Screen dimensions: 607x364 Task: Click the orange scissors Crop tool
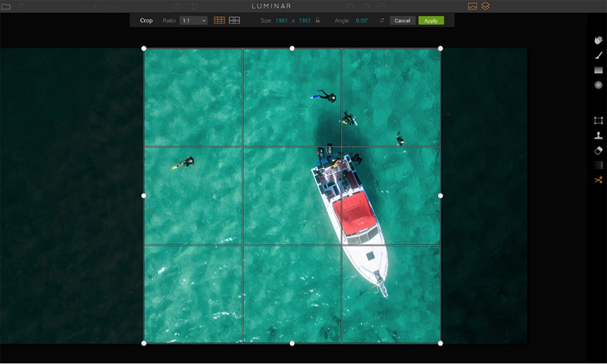598,180
